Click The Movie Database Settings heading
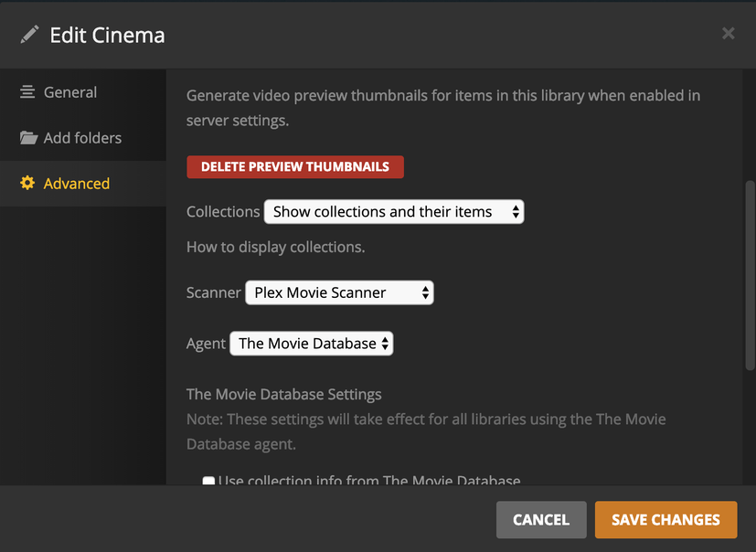 (284, 395)
